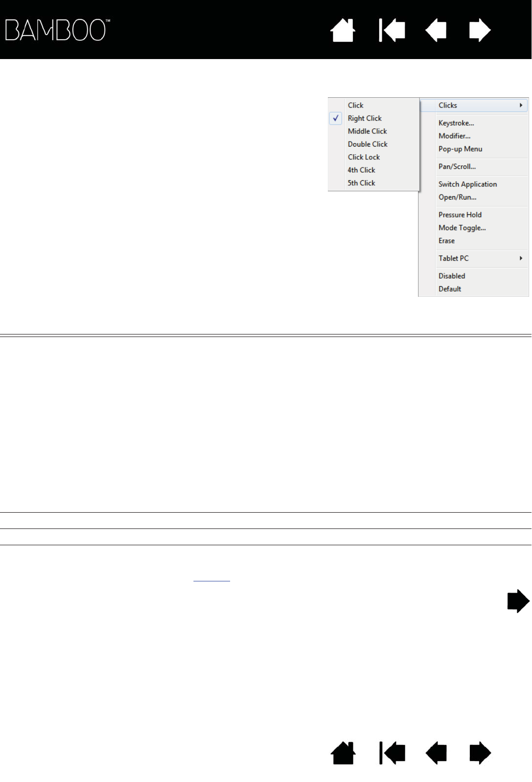Click the continue arrow at right margin

pos(518,601)
